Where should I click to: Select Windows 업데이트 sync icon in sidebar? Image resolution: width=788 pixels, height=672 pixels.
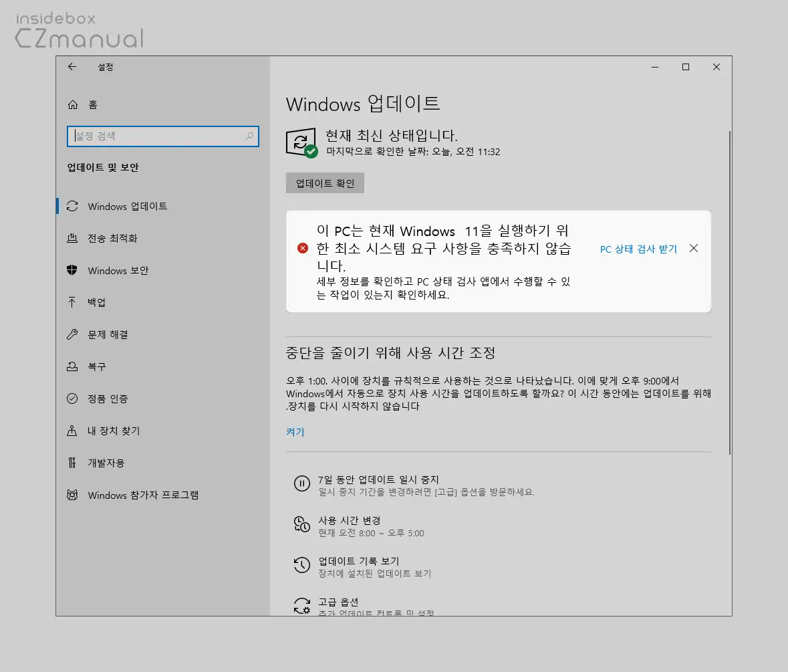pos(72,206)
